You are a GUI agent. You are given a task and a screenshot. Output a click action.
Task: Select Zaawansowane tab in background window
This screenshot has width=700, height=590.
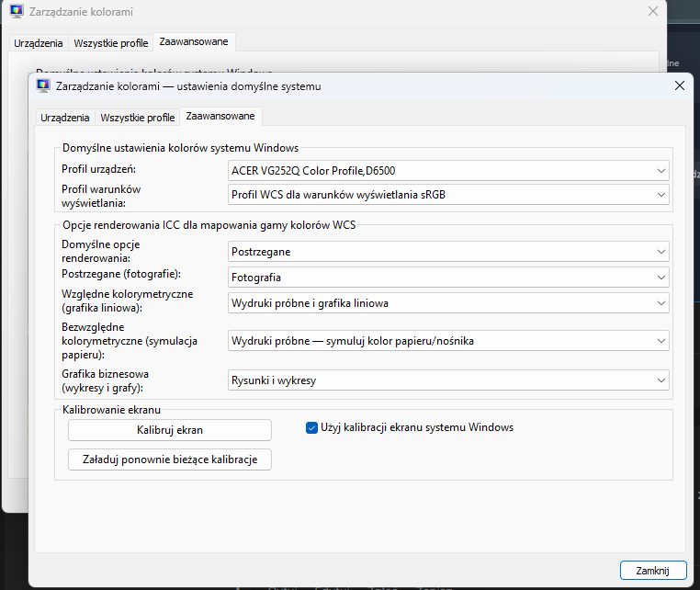(194, 41)
